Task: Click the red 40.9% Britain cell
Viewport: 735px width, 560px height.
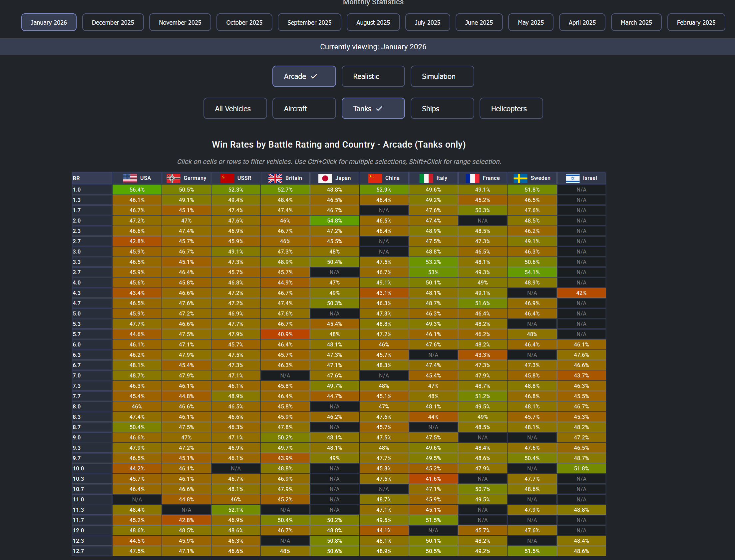Action: tap(285, 334)
